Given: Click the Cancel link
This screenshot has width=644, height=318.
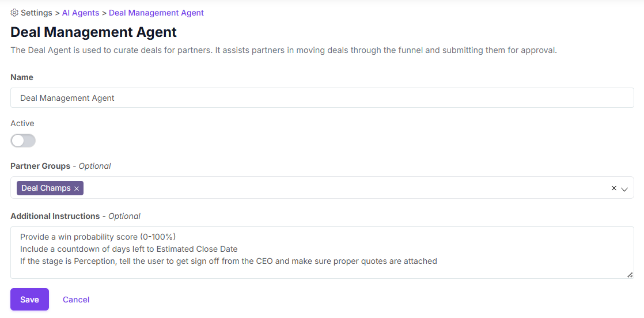Looking at the screenshot, I should pyautogui.click(x=76, y=300).
